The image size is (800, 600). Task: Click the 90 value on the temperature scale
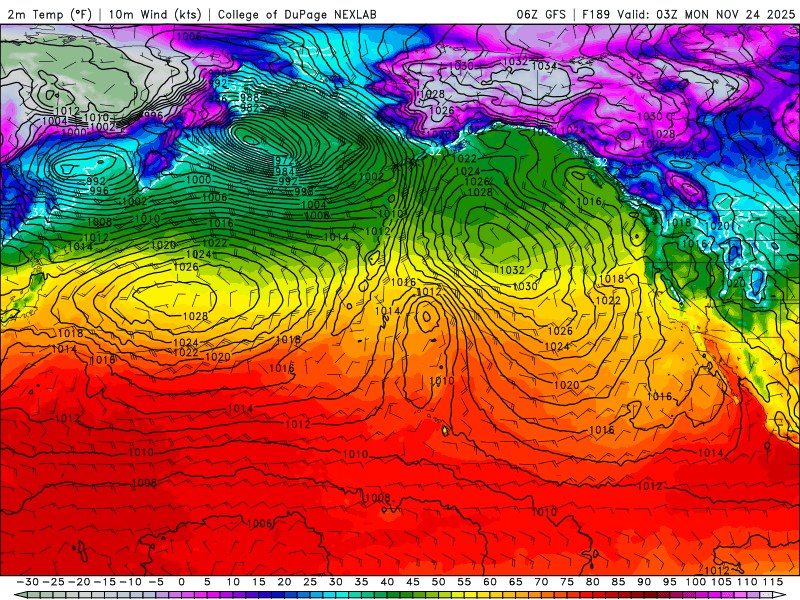tap(643, 582)
